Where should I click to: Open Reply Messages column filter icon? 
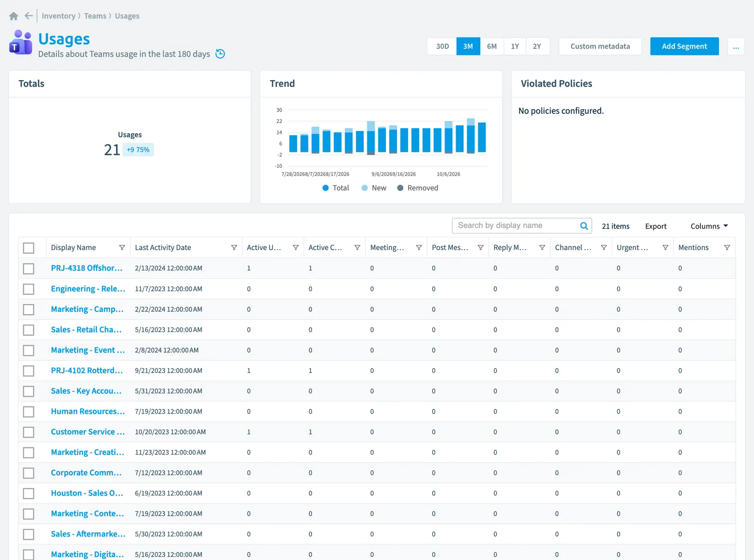coord(542,248)
